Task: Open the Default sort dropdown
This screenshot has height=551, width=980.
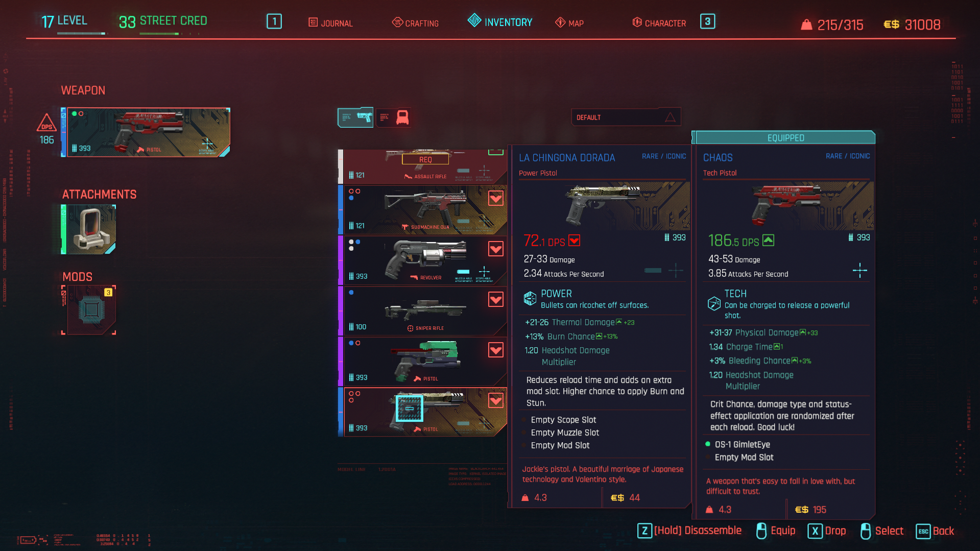Action: pyautogui.click(x=626, y=117)
